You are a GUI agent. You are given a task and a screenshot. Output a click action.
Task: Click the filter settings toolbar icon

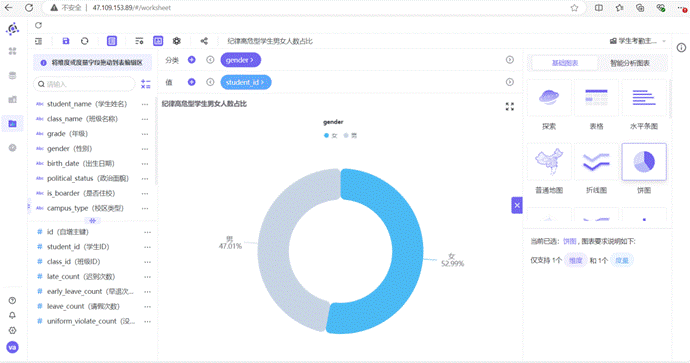(x=139, y=41)
